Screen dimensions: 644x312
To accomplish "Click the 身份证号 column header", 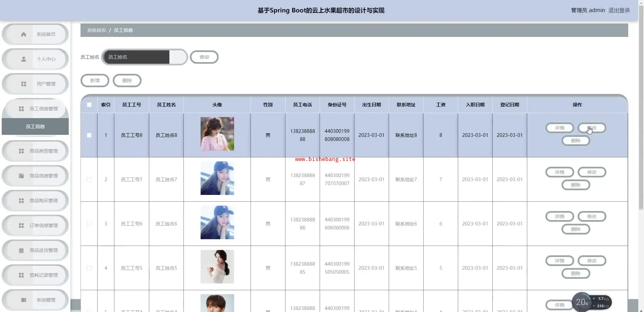I will pos(337,105).
